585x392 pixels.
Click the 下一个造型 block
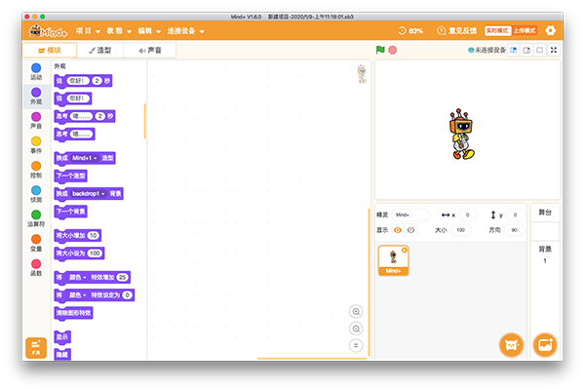[x=71, y=176]
